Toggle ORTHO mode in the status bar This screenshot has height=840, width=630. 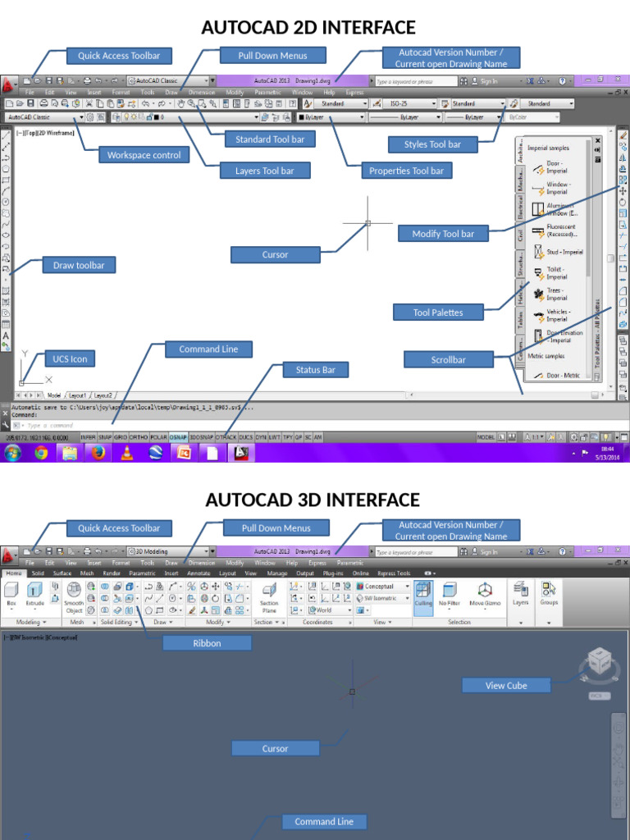click(x=138, y=437)
